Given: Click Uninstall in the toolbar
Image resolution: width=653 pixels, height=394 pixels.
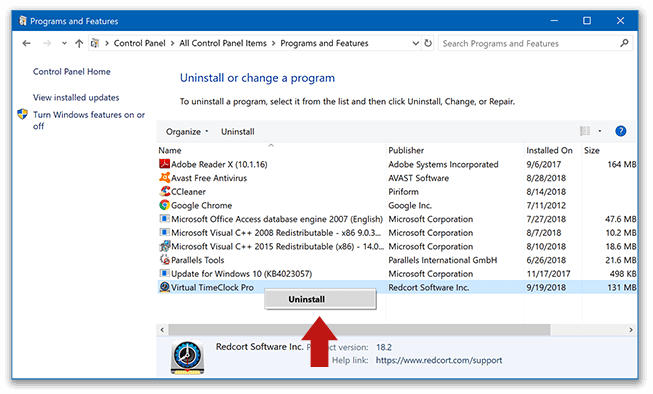Looking at the screenshot, I should pyautogui.click(x=237, y=132).
